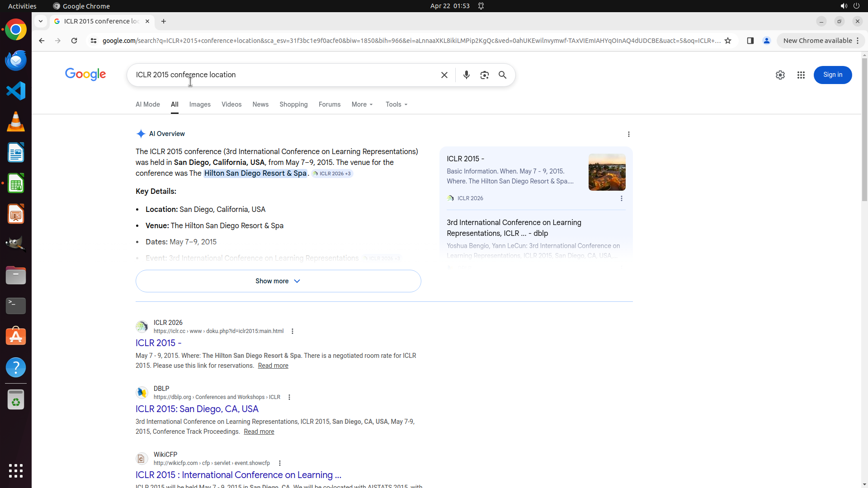Click the Sign in button
This screenshot has width=868, height=488.
pos(832,75)
